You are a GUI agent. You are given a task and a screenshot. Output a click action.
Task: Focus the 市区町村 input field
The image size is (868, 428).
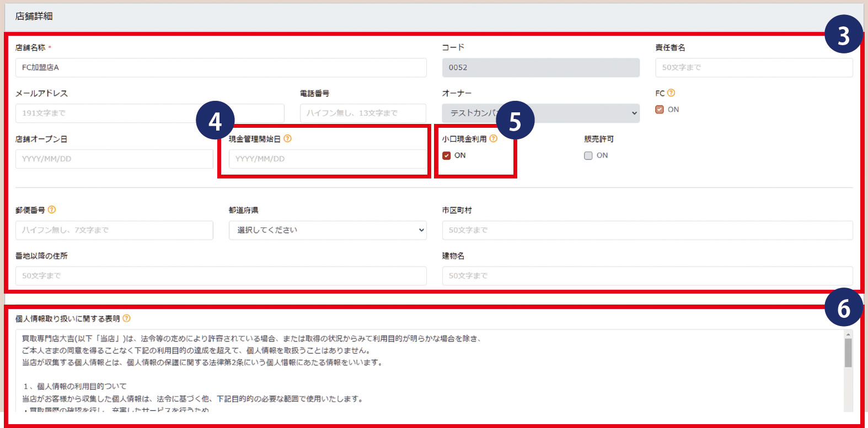coord(647,230)
